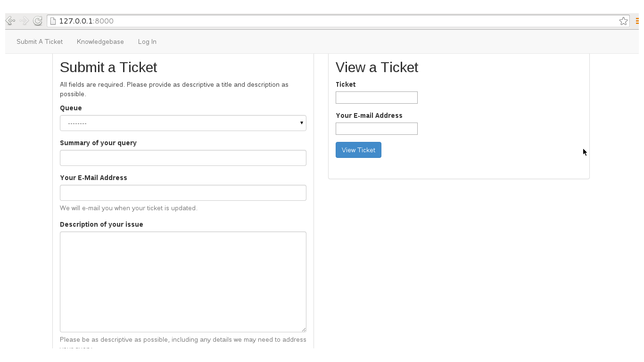The height and width of the screenshot is (362, 644).
Task: Click the page icon in the address bar
Action: (52, 21)
